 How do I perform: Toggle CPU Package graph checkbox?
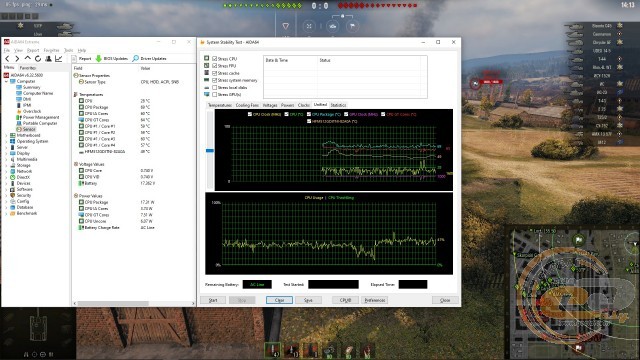pyautogui.click(x=309, y=114)
